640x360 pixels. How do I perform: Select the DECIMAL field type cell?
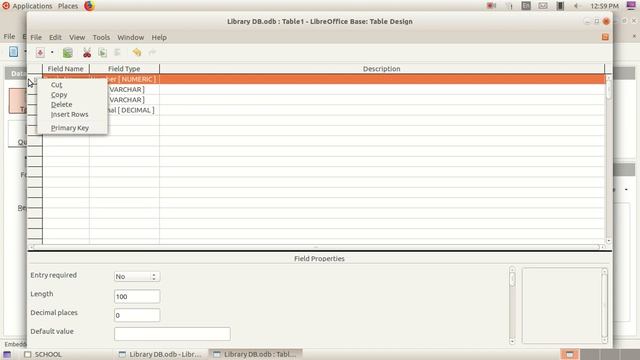point(124,110)
